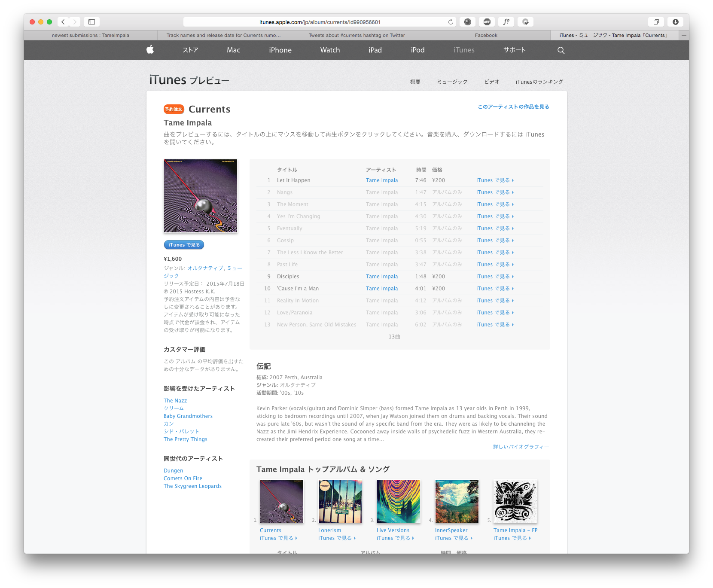The height and width of the screenshot is (588, 713).
Task: Add a new tab with plus button
Action: click(x=684, y=35)
